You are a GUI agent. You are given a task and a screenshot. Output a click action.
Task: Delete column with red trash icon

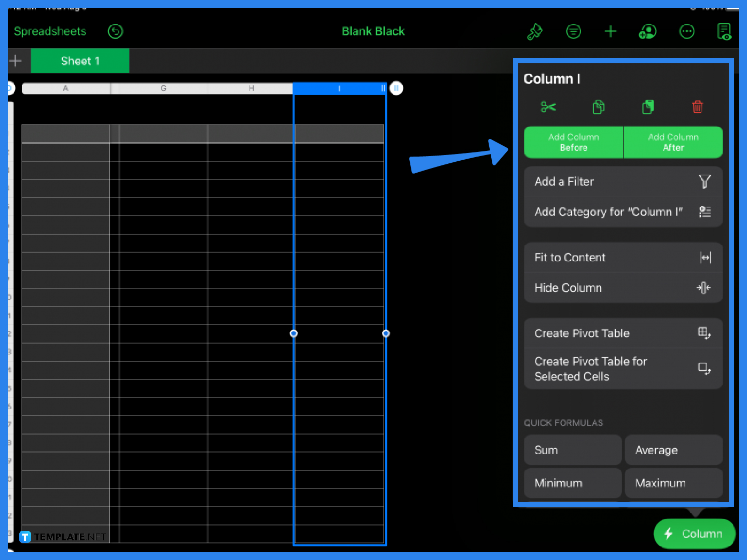click(697, 107)
